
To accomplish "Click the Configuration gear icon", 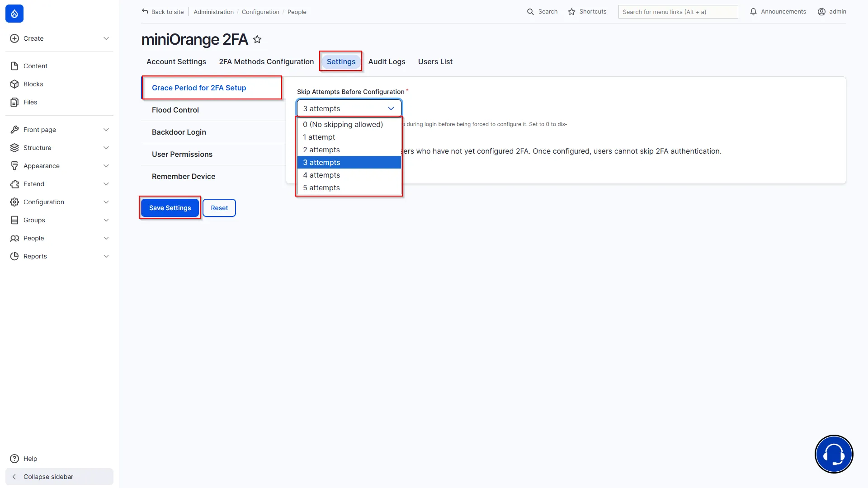I will (14, 202).
